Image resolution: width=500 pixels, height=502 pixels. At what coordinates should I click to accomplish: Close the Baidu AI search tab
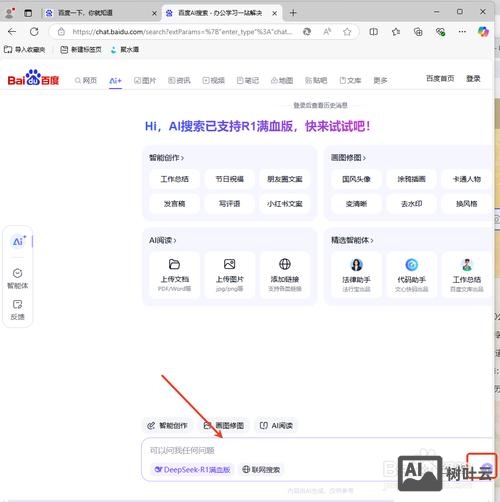[x=274, y=13]
